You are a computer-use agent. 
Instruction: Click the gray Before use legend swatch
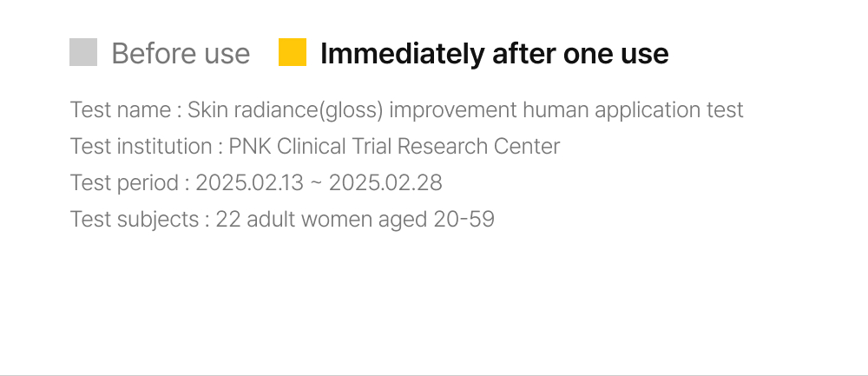point(83,53)
